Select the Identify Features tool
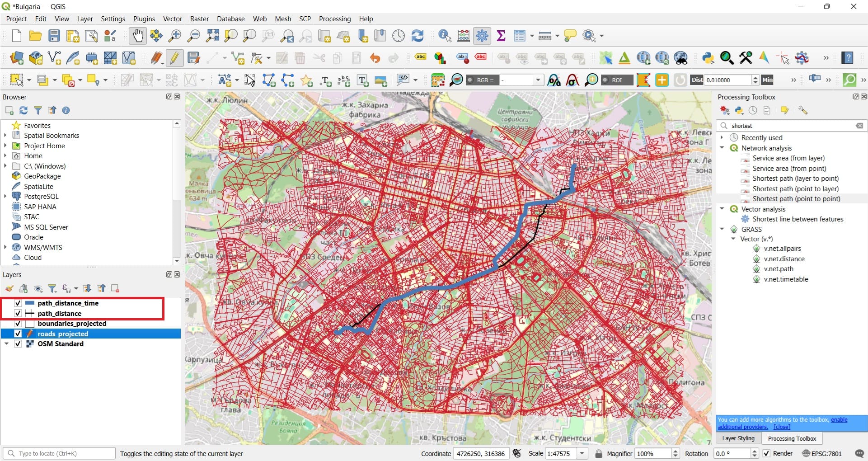Screen dimensions: 868x461 coord(445,36)
